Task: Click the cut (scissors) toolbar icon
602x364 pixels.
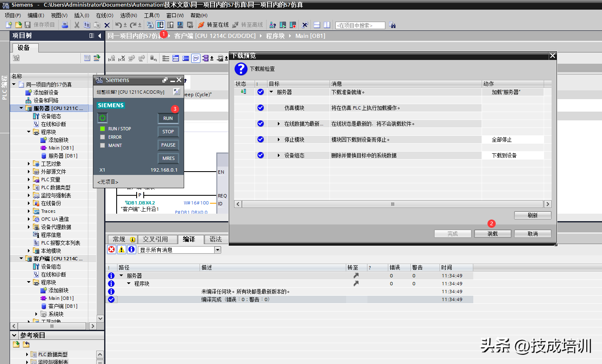Action: pyautogui.click(x=77, y=25)
